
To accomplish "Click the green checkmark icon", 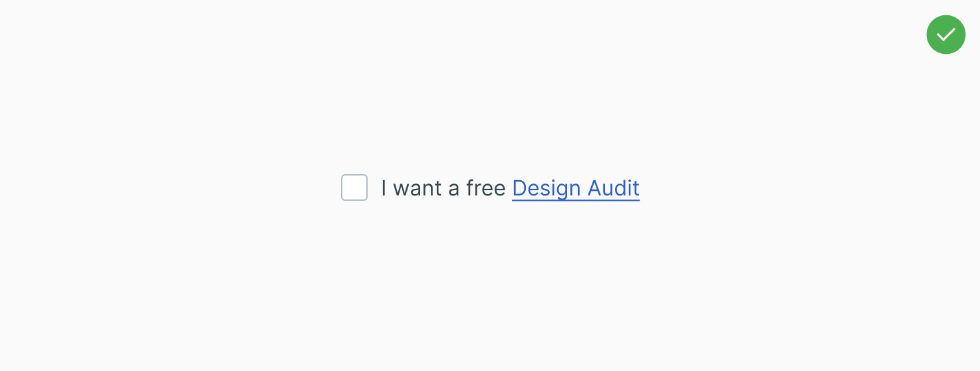I will click(x=945, y=35).
